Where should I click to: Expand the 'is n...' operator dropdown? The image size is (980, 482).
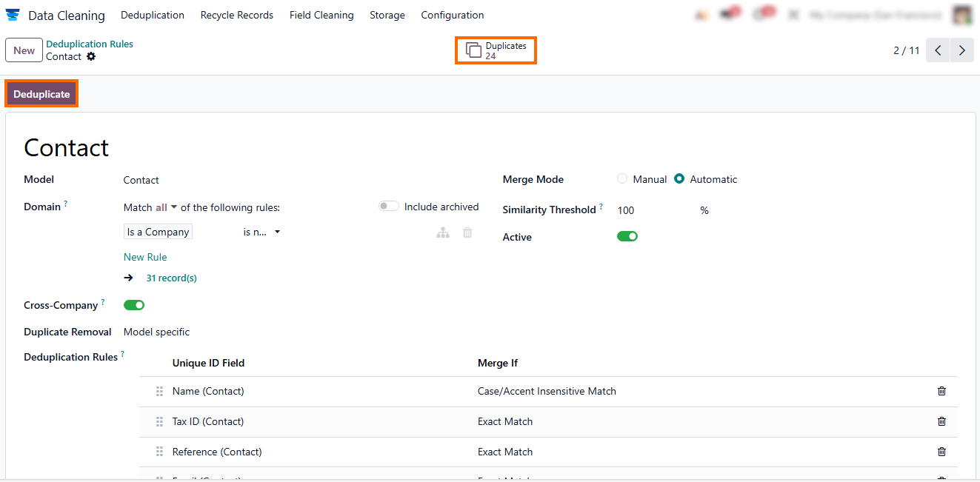coord(261,232)
